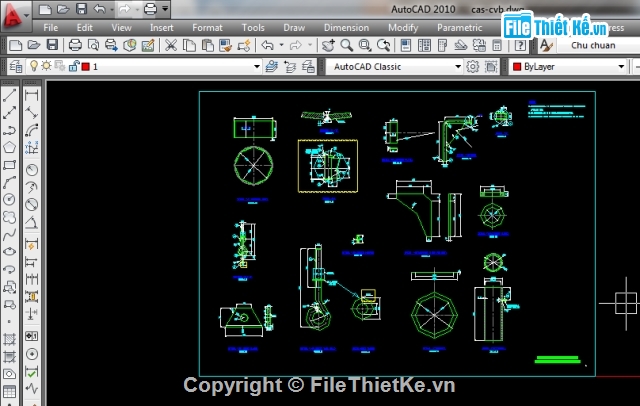Select the Polyline tool
640x406 pixels.
(x=9, y=130)
